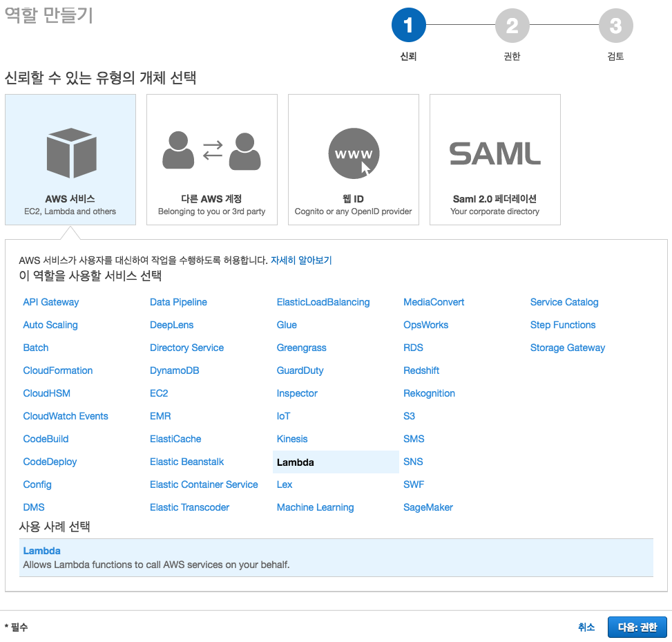The height and width of the screenshot is (642, 672).
Task: Select Inspector service
Action: [x=297, y=393]
